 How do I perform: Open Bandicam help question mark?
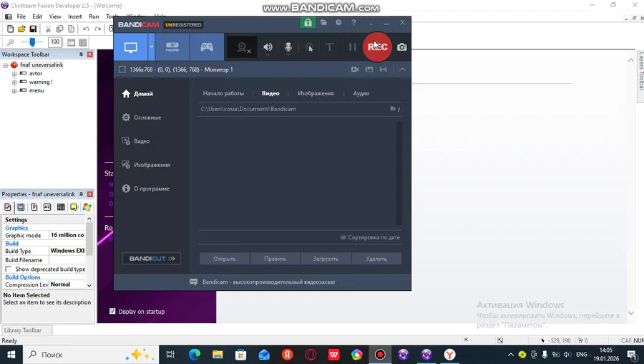click(353, 22)
